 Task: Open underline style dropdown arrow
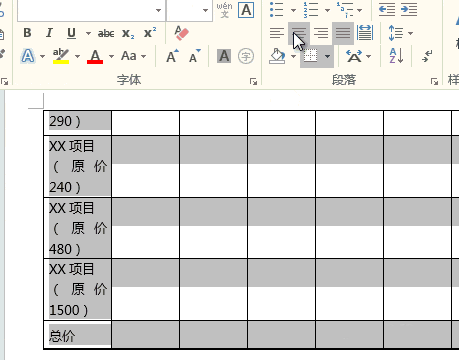(x=88, y=33)
